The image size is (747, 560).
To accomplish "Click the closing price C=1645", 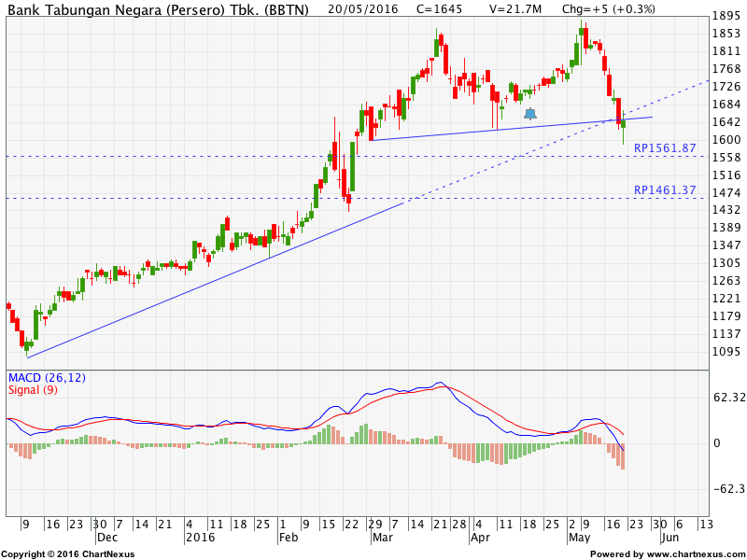I will coord(439,9).
